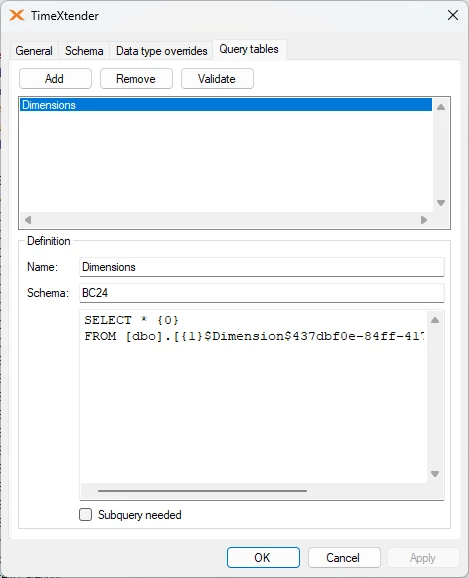
Task: Add a new query table
Action: pyautogui.click(x=55, y=79)
